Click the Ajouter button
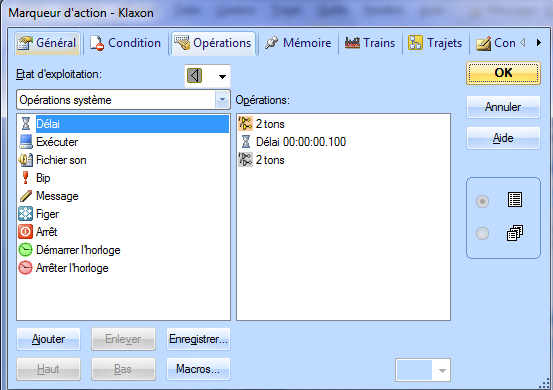Viewport: 553px width, 390px height. click(48, 339)
